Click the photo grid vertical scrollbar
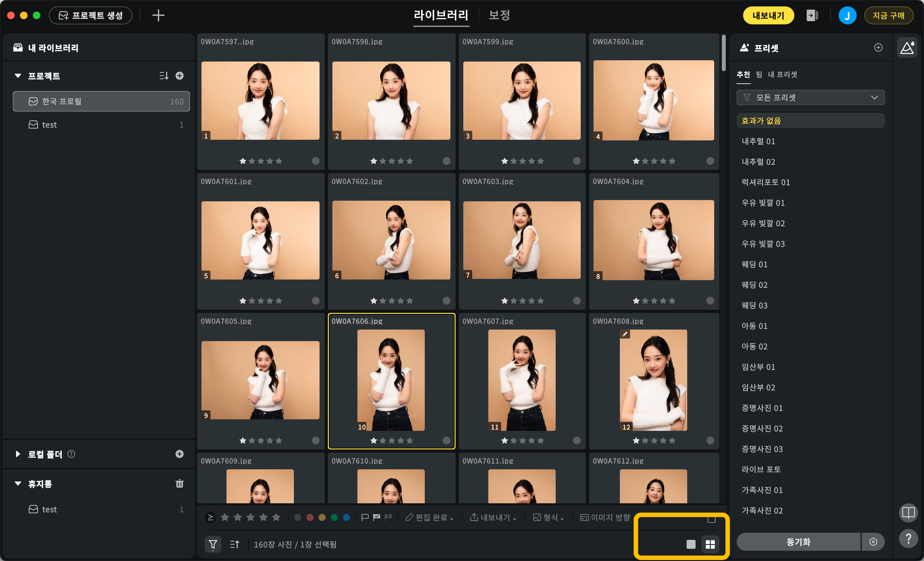The image size is (924, 561). pos(723,53)
